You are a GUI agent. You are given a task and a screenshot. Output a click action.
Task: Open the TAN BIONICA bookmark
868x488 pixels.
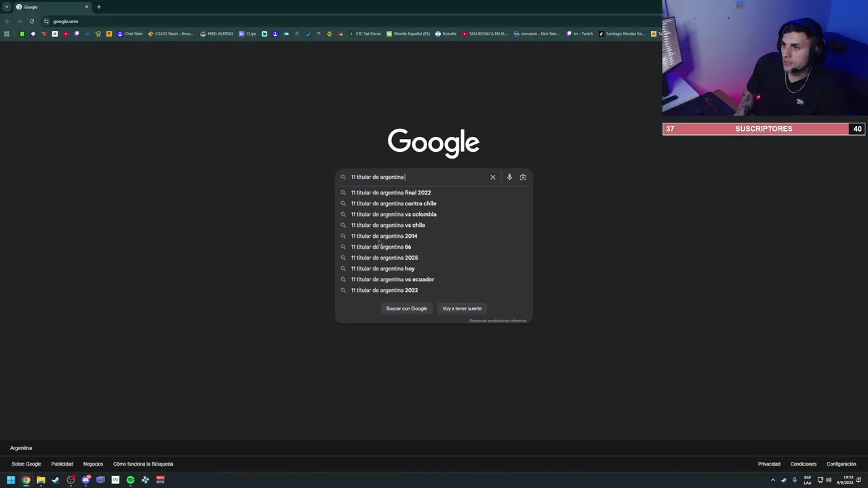pyautogui.click(x=485, y=34)
